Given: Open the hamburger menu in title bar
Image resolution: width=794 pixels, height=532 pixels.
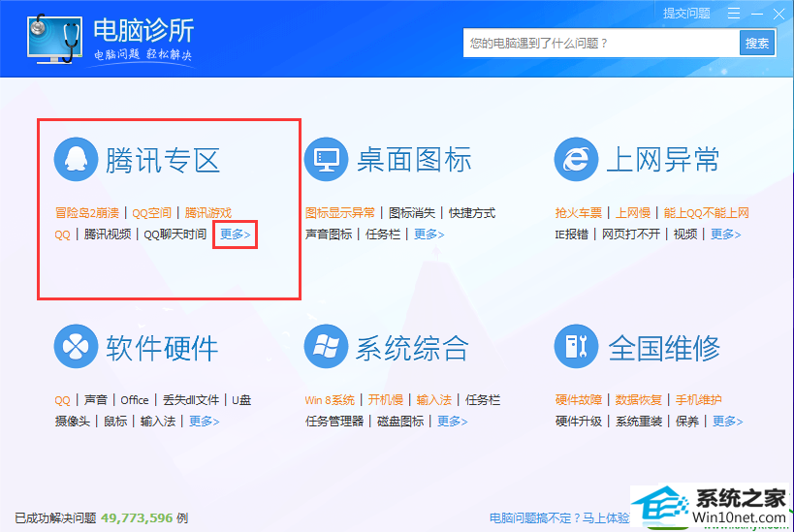Looking at the screenshot, I should click(x=734, y=14).
